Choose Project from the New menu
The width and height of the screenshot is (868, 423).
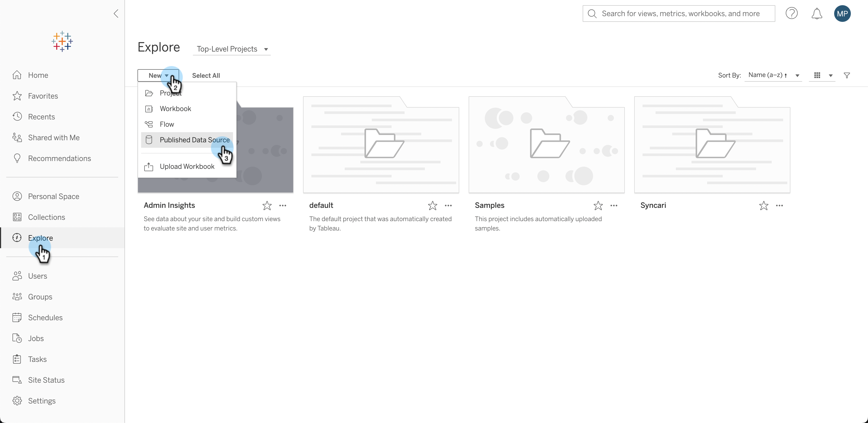[187, 93]
